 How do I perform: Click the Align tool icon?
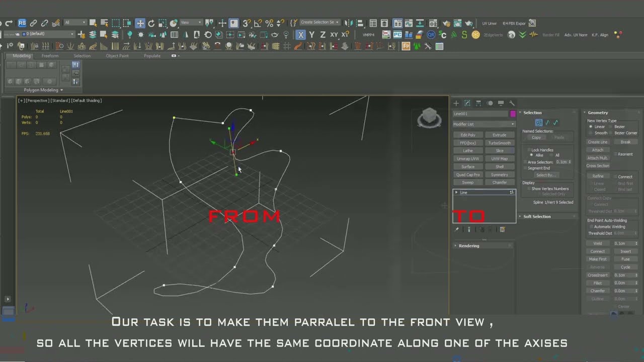click(x=361, y=23)
